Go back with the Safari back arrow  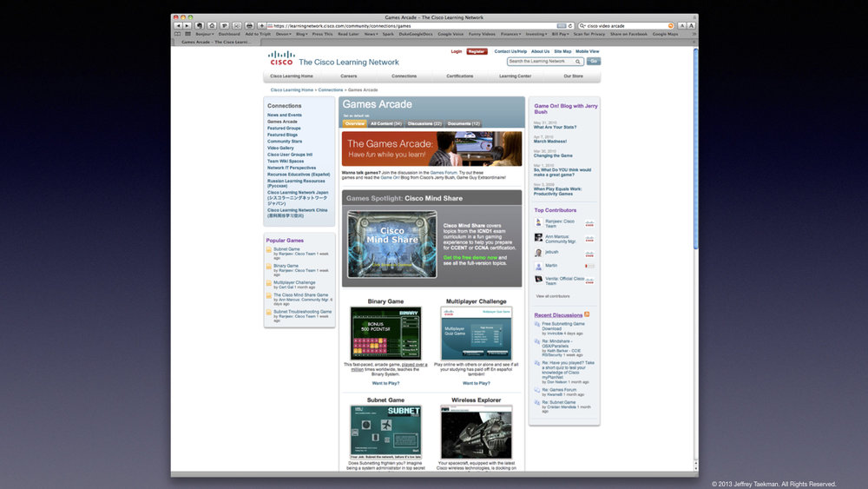tap(178, 25)
